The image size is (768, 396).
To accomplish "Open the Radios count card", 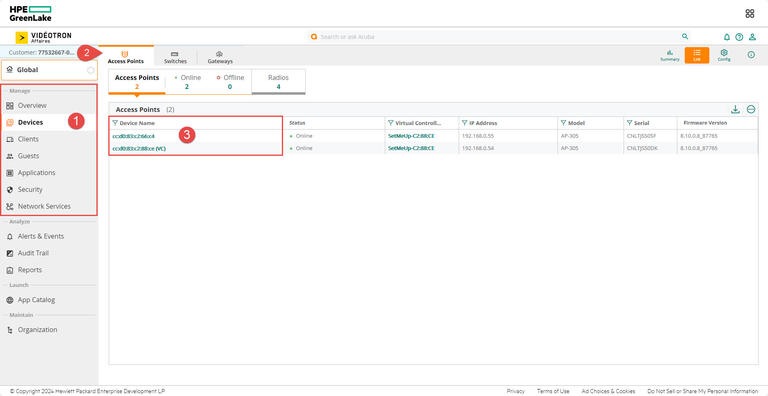I will [278, 81].
